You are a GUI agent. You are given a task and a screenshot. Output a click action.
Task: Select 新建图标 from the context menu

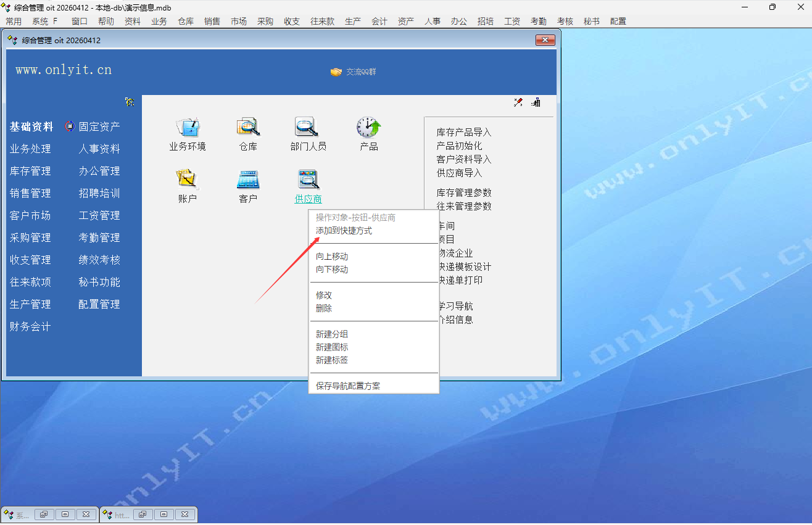click(332, 347)
